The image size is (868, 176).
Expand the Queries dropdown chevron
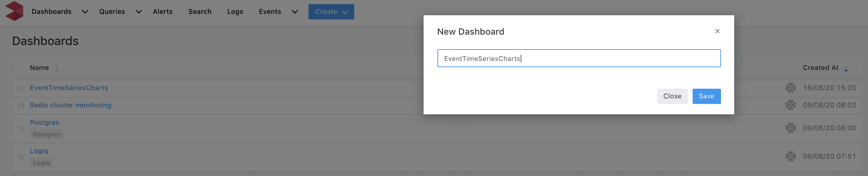[x=139, y=12]
